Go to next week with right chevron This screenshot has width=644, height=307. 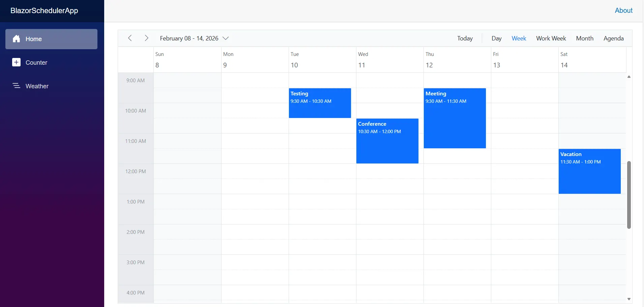pos(146,38)
